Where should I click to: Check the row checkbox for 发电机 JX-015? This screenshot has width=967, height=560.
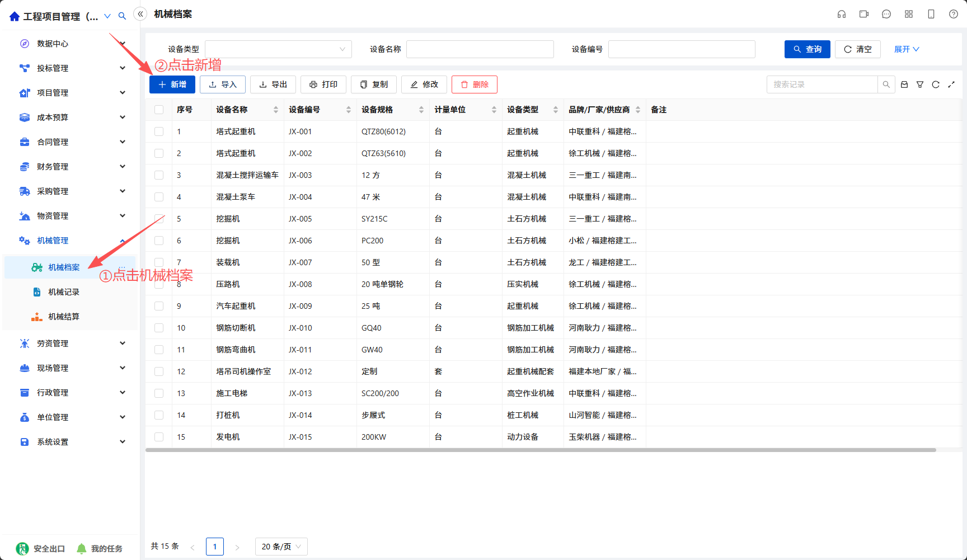point(159,437)
